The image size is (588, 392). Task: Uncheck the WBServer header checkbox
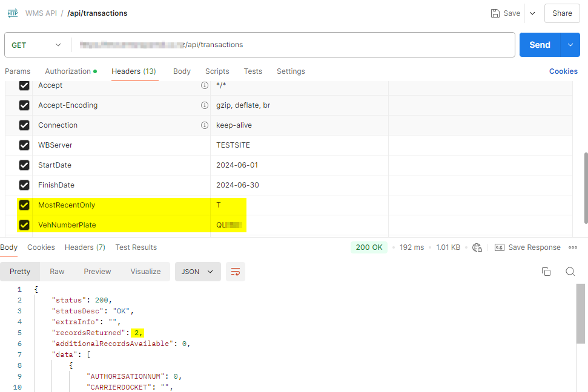tap(24, 145)
